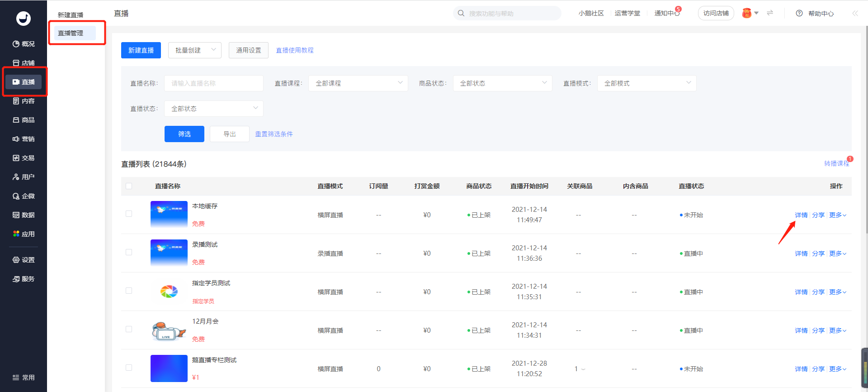The height and width of the screenshot is (392, 868).
Task: Open the 商品 products sidebar item
Action: 24,120
